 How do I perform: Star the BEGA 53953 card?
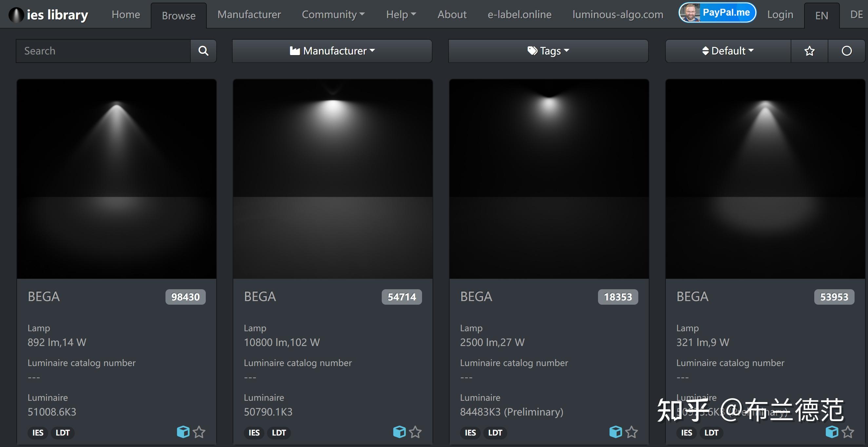click(x=848, y=432)
